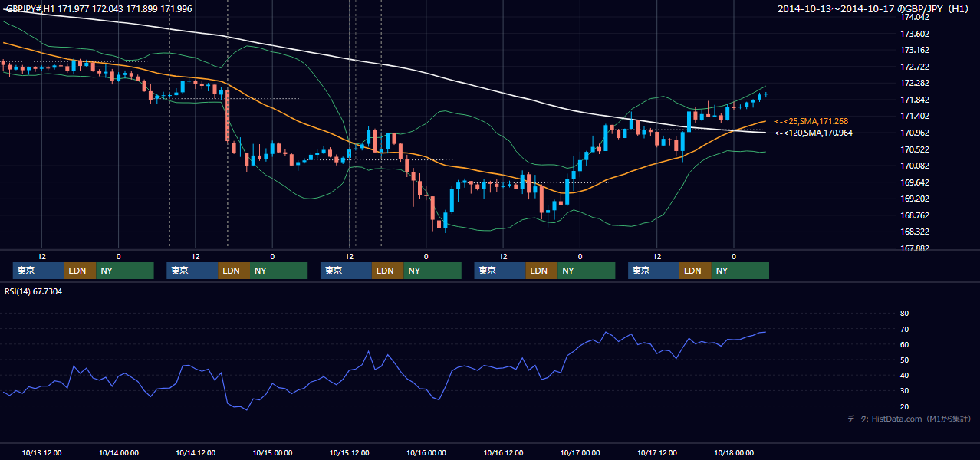Click price axis value 170.522
Viewport: 980px width, 460px height.
click(915, 149)
